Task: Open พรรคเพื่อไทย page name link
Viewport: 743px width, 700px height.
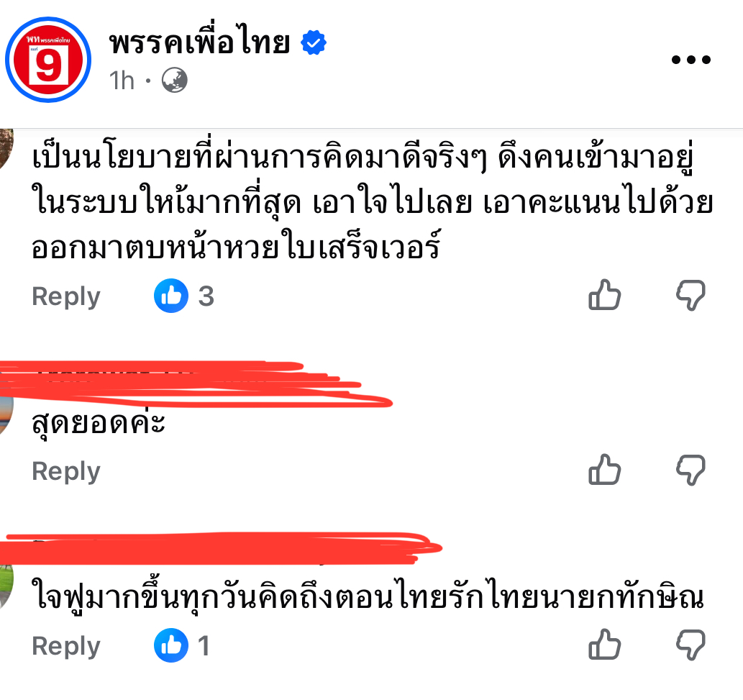Action: point(199,42)
